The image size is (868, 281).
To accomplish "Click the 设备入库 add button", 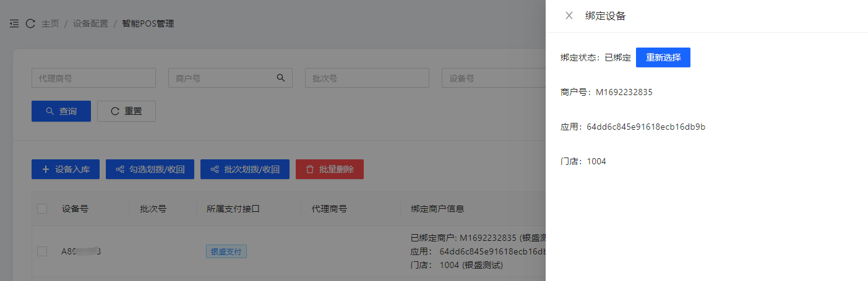I will click(x=66, y=169).
